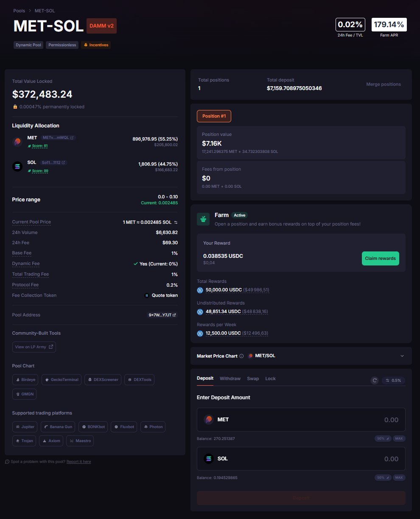
Task: Open Birdeye pool chart
Action: point(25,380)
